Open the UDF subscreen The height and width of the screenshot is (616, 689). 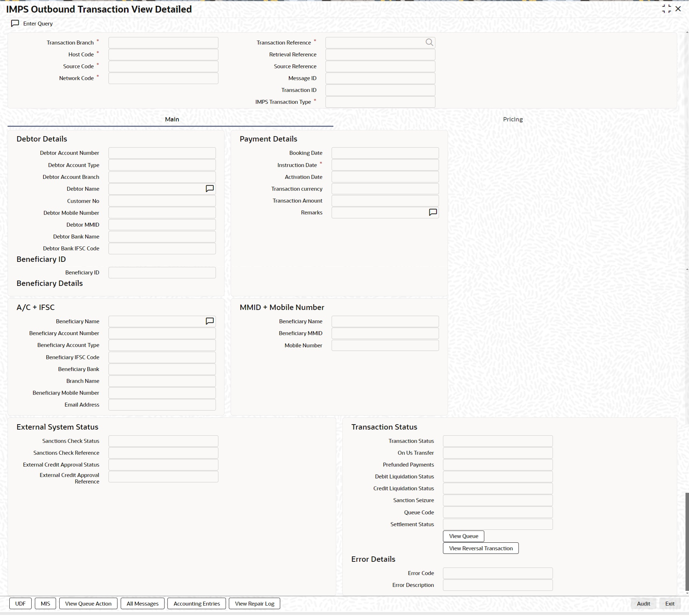coord(20,604)
